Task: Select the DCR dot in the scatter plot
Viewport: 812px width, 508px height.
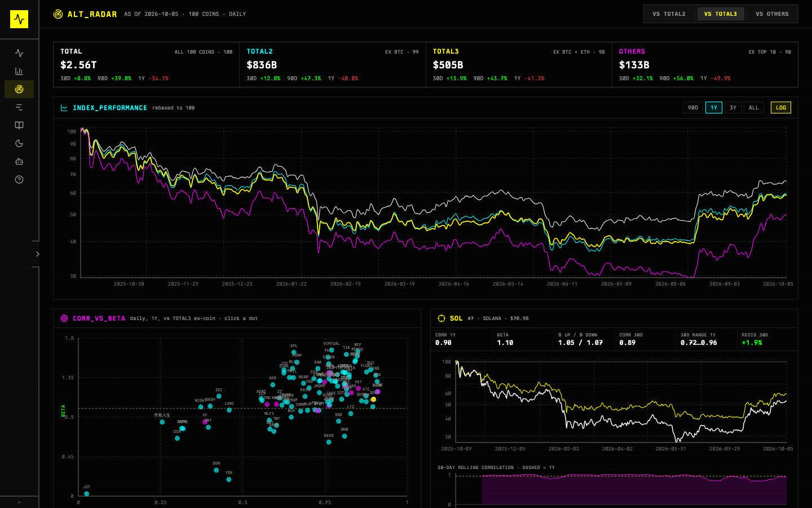Action: 177,439
